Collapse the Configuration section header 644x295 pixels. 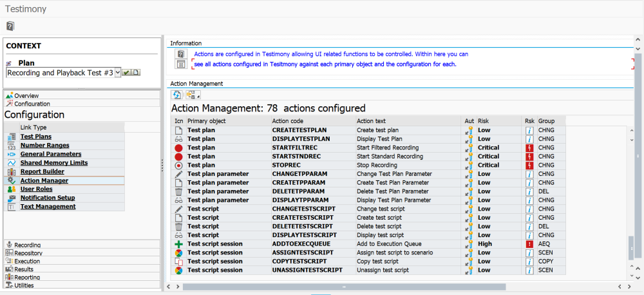tap(82, 104)
